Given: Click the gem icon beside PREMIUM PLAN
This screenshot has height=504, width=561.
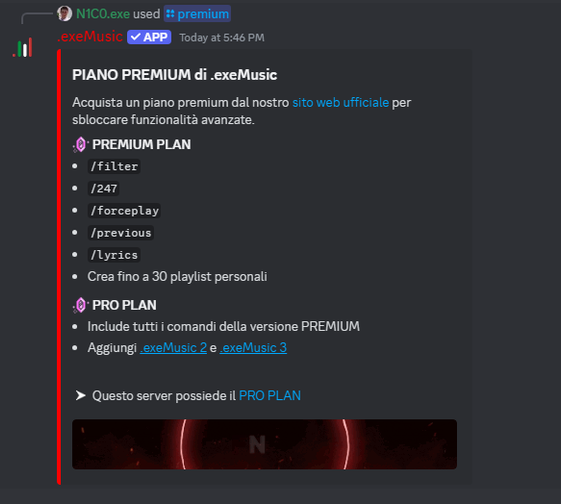Looking at the screenshot, I should point(81,145).
